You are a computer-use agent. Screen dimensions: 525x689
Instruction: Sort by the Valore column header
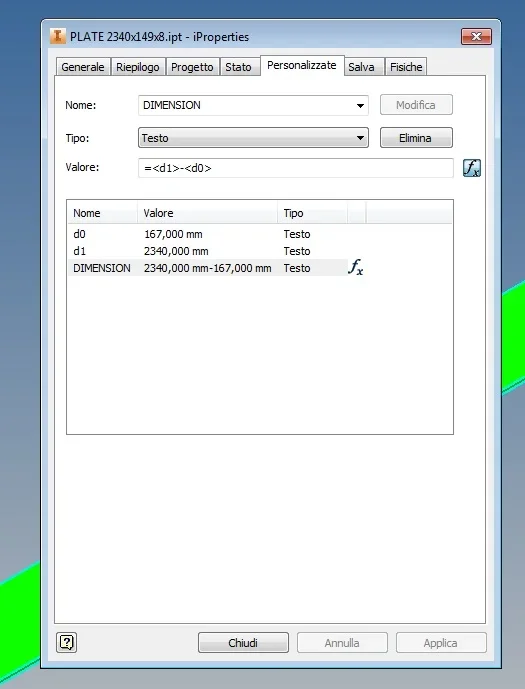pos(207,213)
